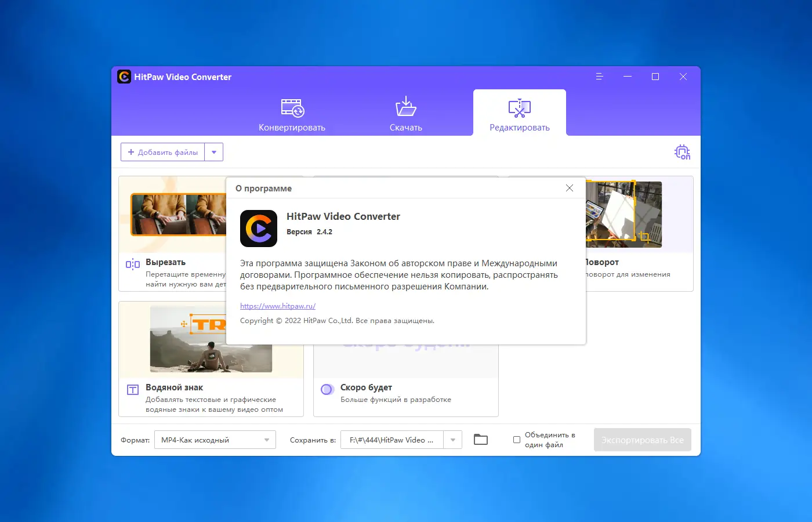The height and width of the screenshot is (522, 812).
Task: Click the Экспортировать Все button
Action: [x=643, y=440]
